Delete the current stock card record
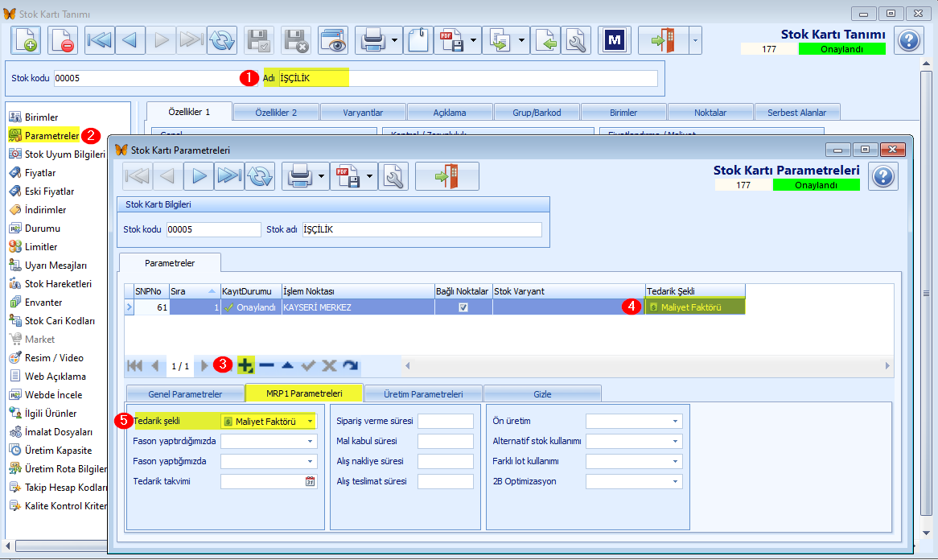This screenshot has height=560, width=938. [62, 40]
